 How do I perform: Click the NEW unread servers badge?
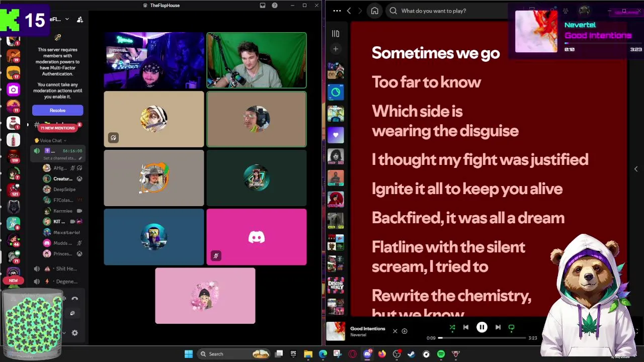[13, 281]
